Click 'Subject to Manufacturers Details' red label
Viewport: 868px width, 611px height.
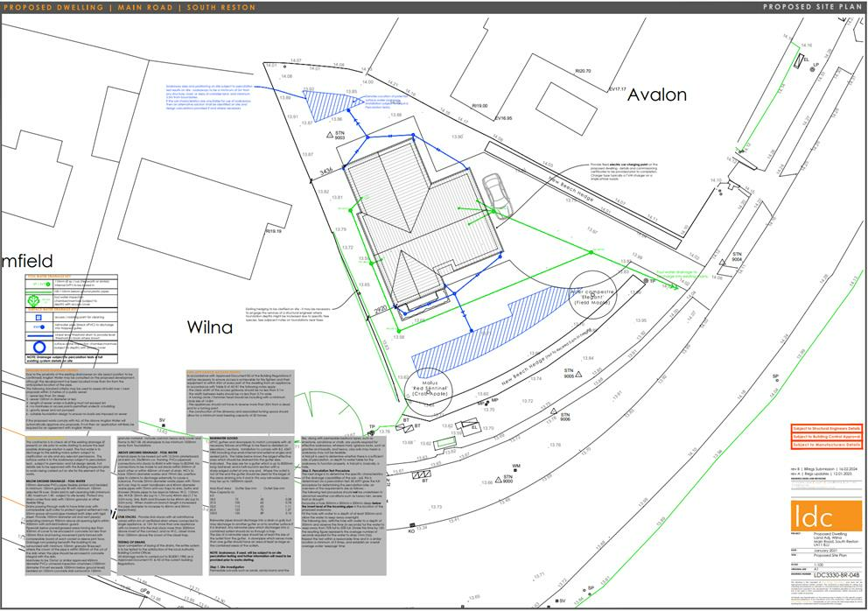click(827, 446)
